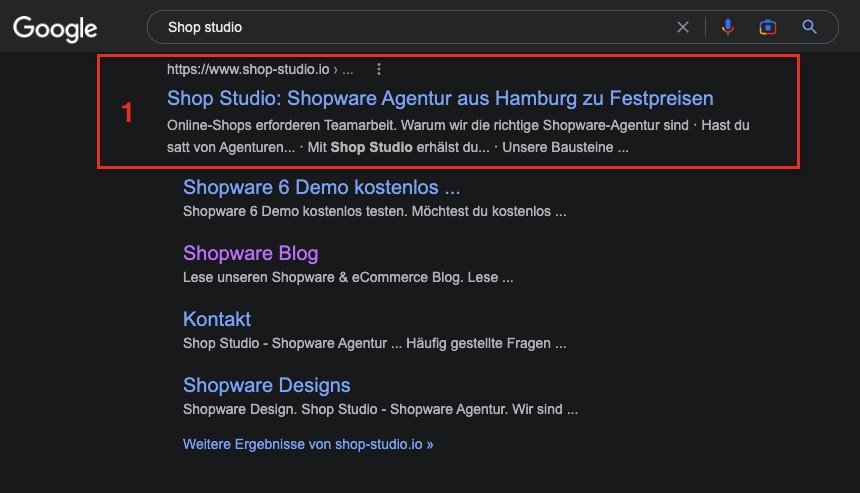The image size is (860, 493).
Task: Clear the search text with the X icon
Action: click(683, 28)
